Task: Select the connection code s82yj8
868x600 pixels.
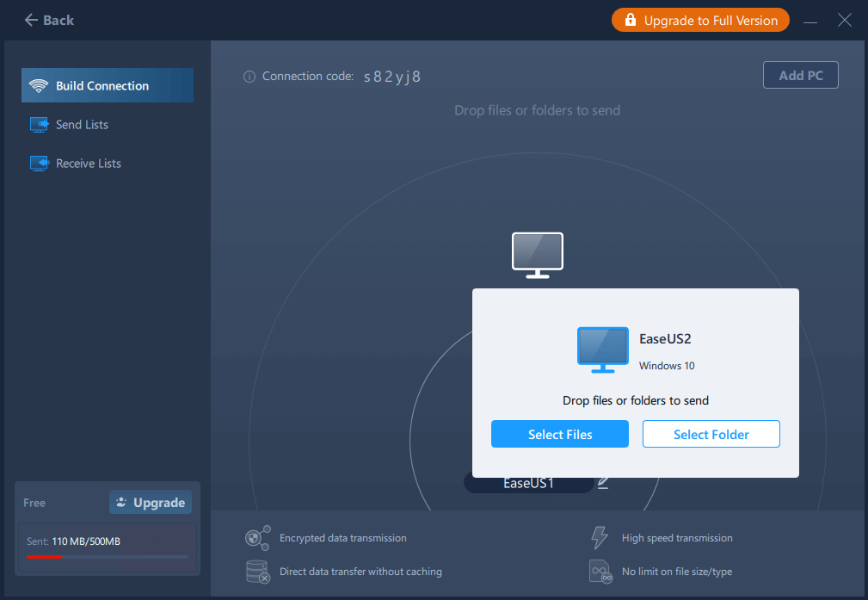Action: tap(392, 77)
